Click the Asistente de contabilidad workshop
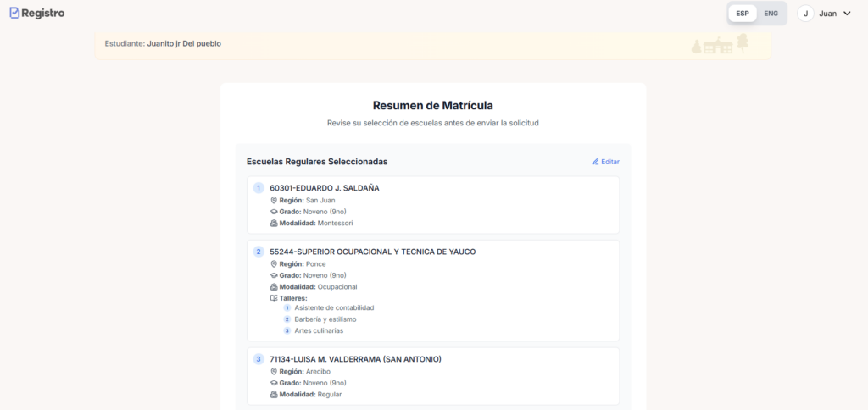 [334, 308]
